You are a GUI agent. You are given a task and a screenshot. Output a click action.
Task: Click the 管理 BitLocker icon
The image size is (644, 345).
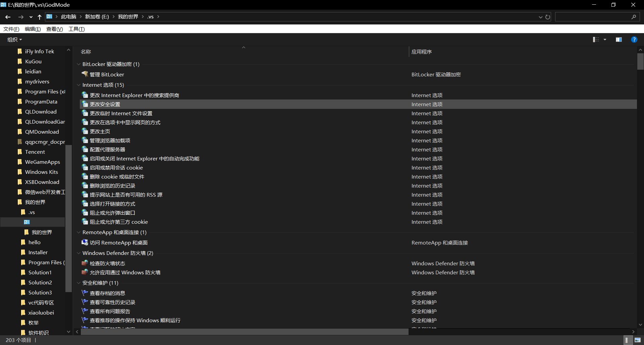[85, 74]
